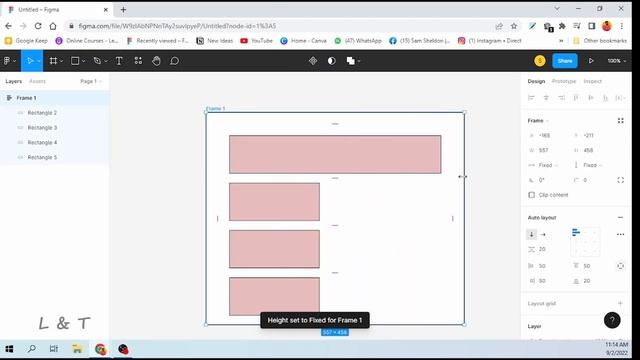Bookmark this page with star icon

point(514,26)
